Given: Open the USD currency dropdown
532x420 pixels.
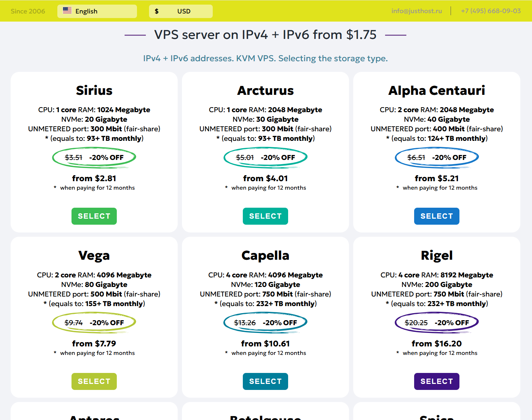Looking at the screenshot, I should [x=181, y=11].
